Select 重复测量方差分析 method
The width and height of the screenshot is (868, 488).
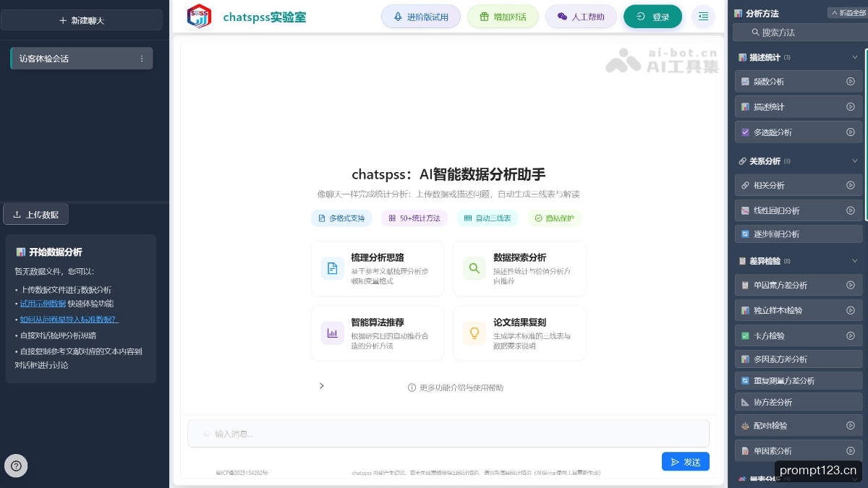799,381
